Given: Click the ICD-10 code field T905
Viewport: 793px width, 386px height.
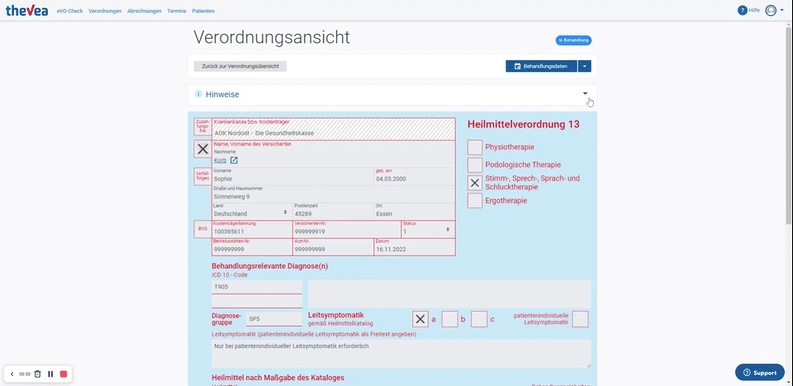Looking at the screenshot, I should click(257, 286).
